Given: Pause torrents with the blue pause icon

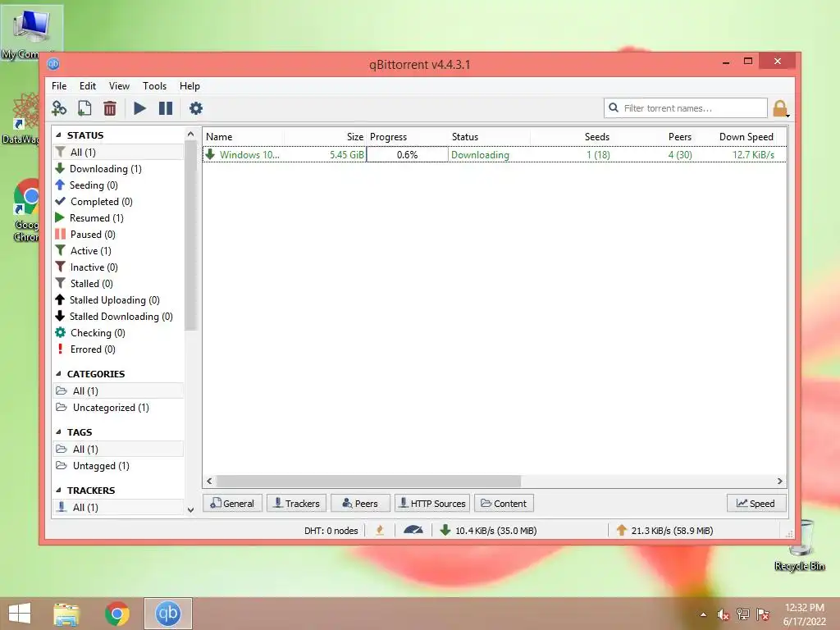Looking at the screenshot, I should [x=166, y=108].
